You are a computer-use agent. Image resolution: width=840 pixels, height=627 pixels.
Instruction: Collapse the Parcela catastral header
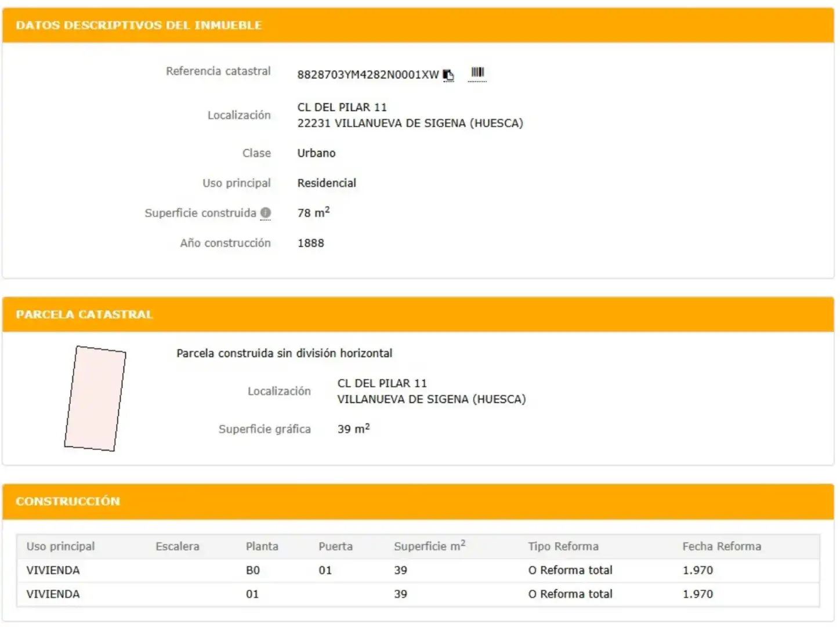click(x=418, y=314)
